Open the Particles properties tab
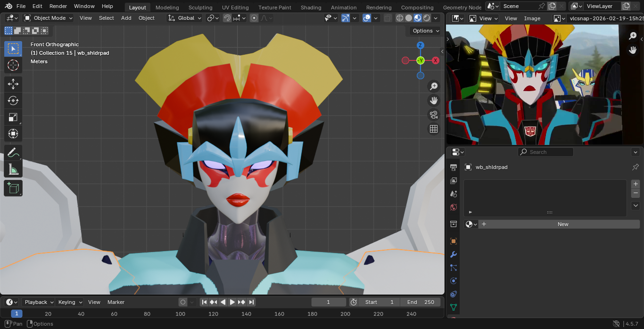 454,268
